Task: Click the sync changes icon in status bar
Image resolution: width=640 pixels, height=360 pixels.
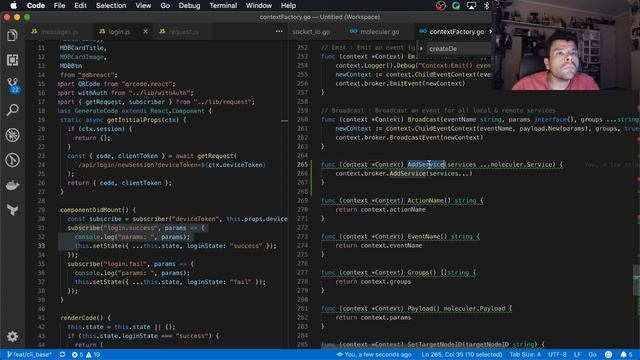Action: (62, 355)
